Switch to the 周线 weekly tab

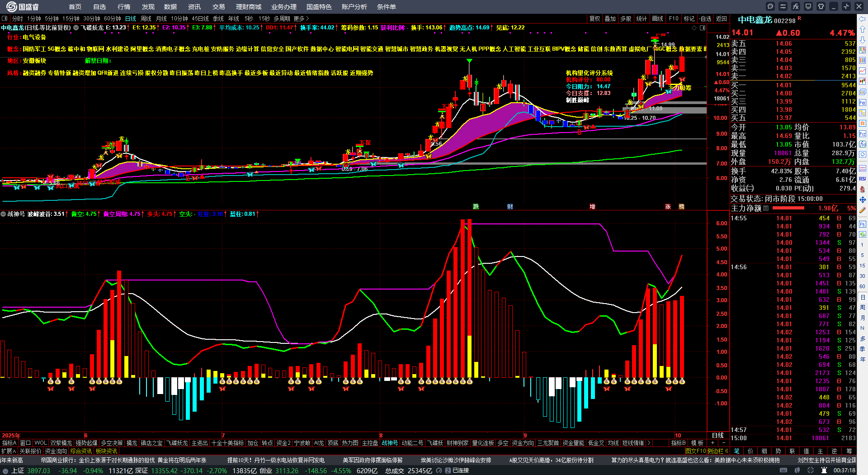point(146,19)
